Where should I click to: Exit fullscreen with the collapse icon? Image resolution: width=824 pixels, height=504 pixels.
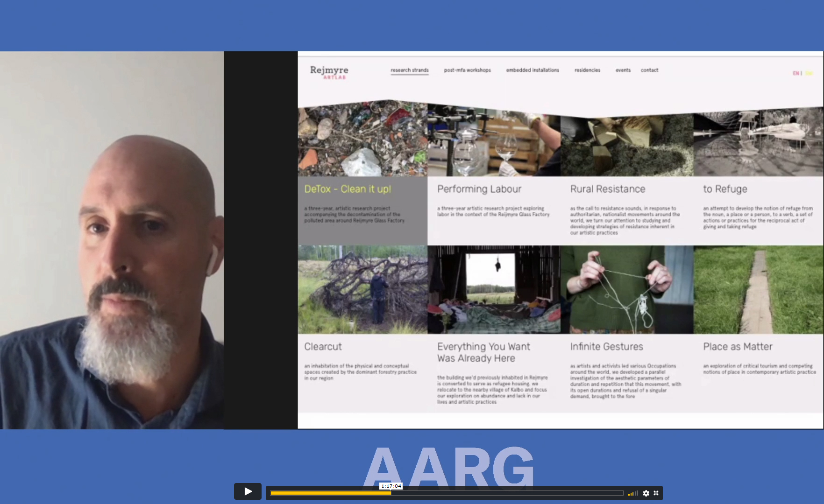point(656,493)
